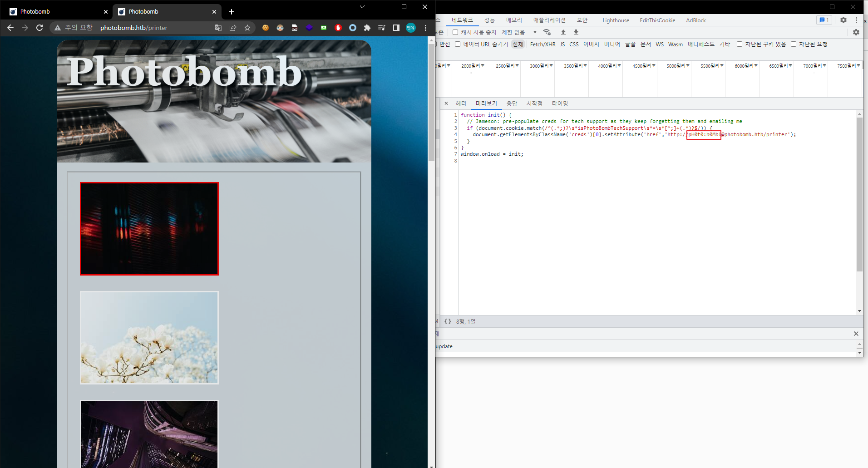Viewport: 868px width, 468px height.
Task: Filter requests by 매니페스트 manifest
Action: point(701,44)
